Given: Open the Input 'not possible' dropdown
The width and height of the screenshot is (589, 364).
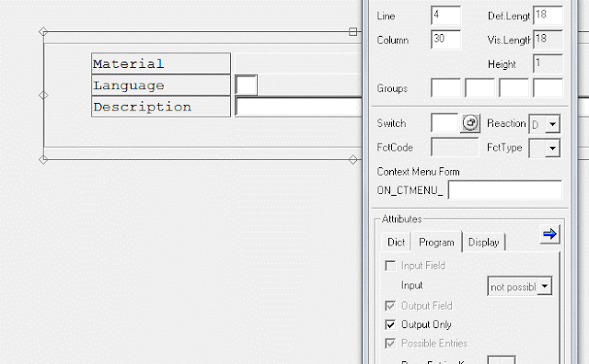Looking at the screenshot, I should pyautogui.click(x=544, y=286).
